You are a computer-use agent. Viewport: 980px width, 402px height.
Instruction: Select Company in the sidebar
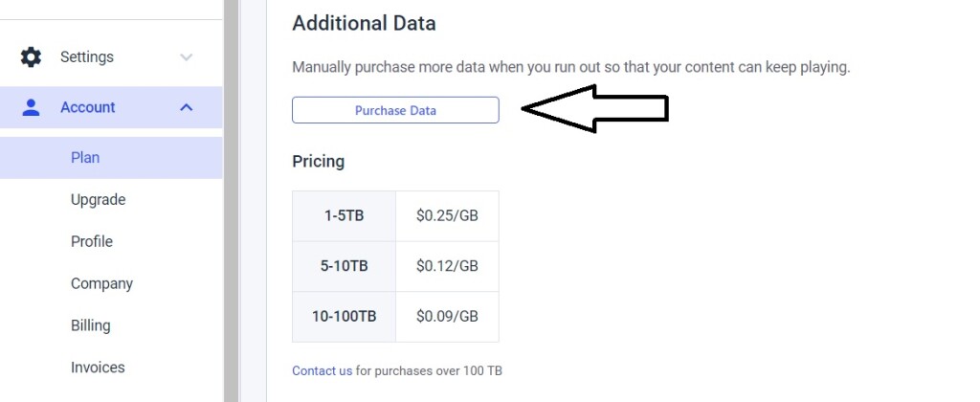(101, 284)
